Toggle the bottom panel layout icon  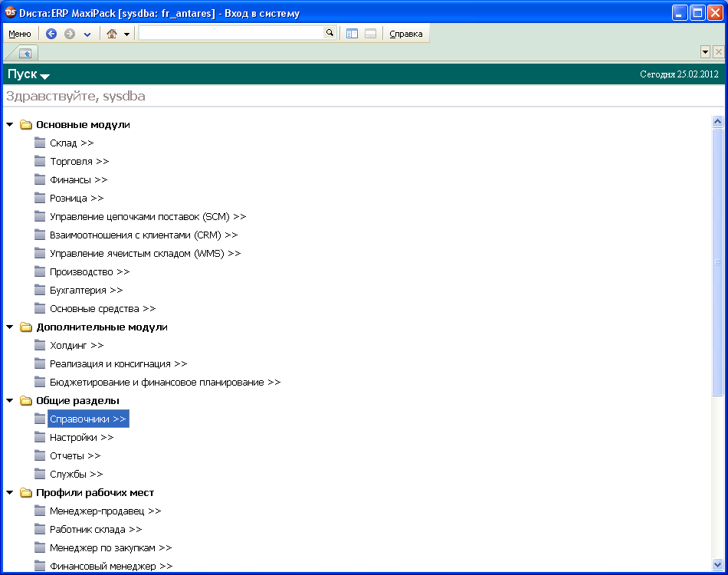pyautogui.click(x=370, y=34)
